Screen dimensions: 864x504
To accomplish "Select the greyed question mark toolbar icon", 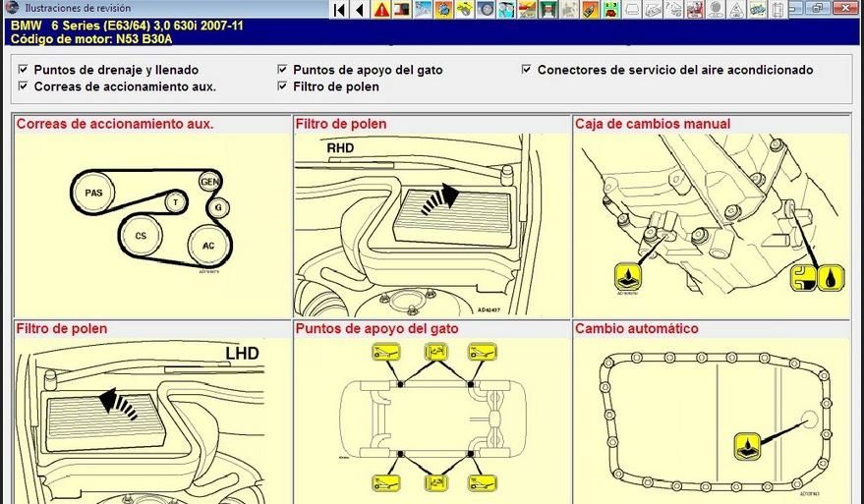I will (674, 10).
